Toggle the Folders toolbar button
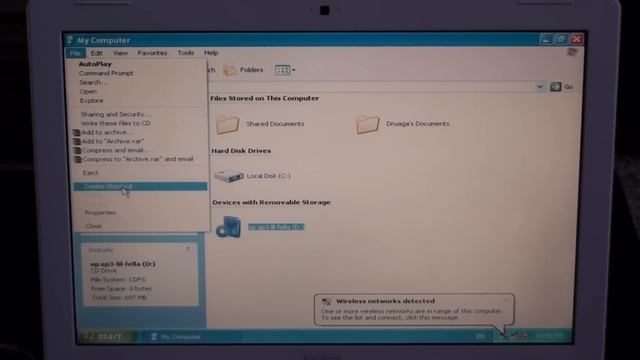640x360 pixels. [x=244, y=70]
